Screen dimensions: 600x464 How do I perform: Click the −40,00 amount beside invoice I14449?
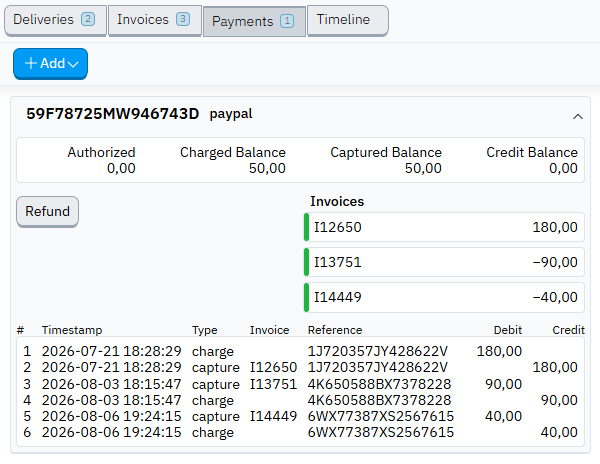click(555, 297)
